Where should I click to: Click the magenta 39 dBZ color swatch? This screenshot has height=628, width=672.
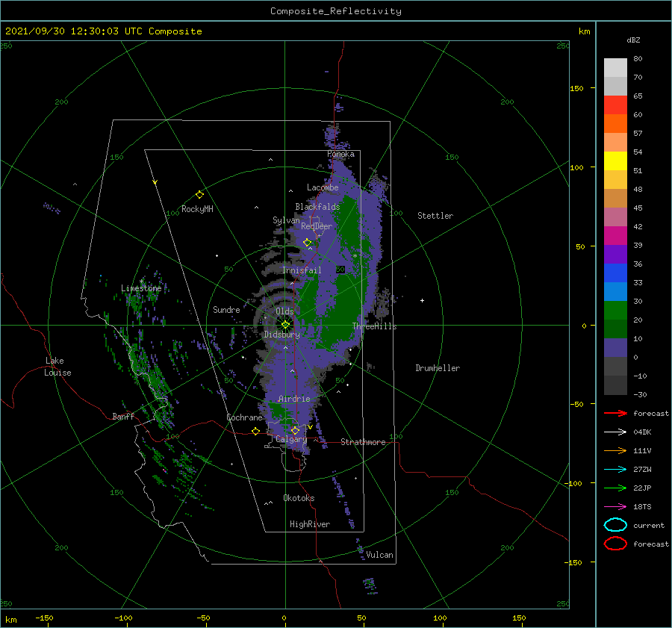[615, 236]
